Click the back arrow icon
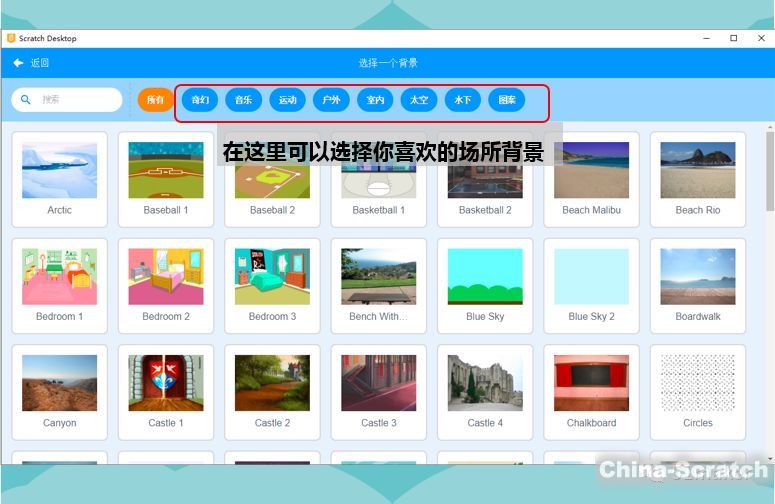This screenshot has width=775, height=504. 18,63
